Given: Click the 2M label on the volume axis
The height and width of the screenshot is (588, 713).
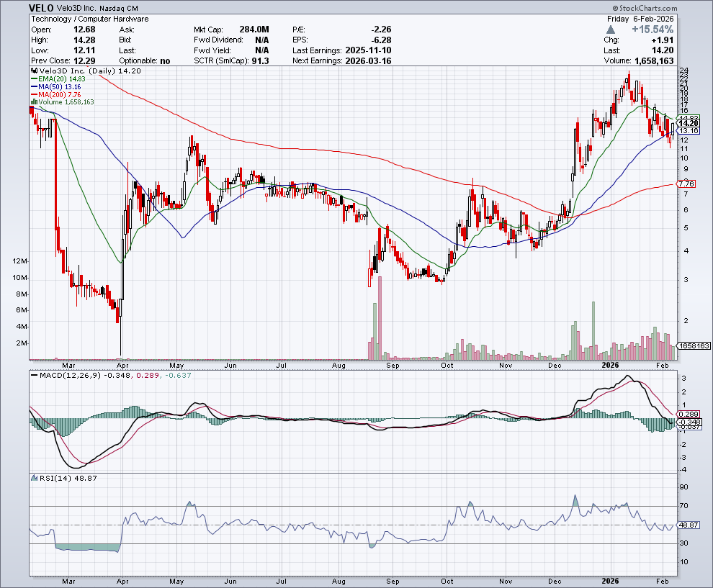Looking at the screenshot, I should pyautogui.click(x=22, y=343).
